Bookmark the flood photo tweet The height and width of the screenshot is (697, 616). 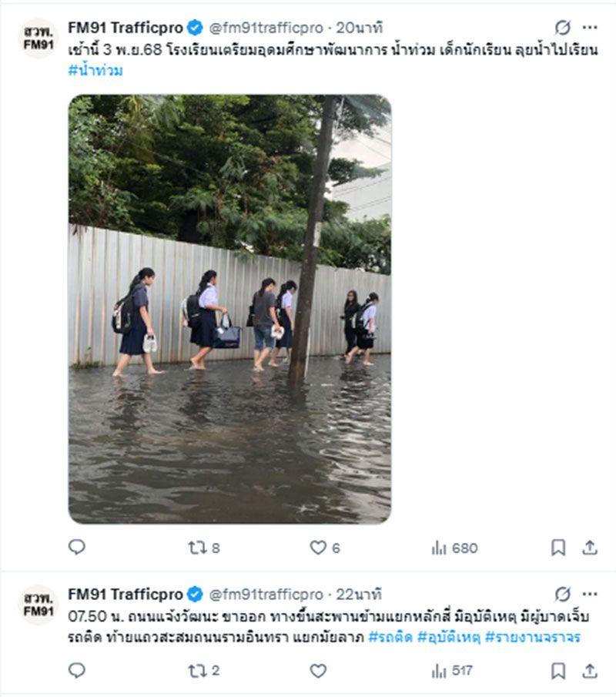pos(558,548)
